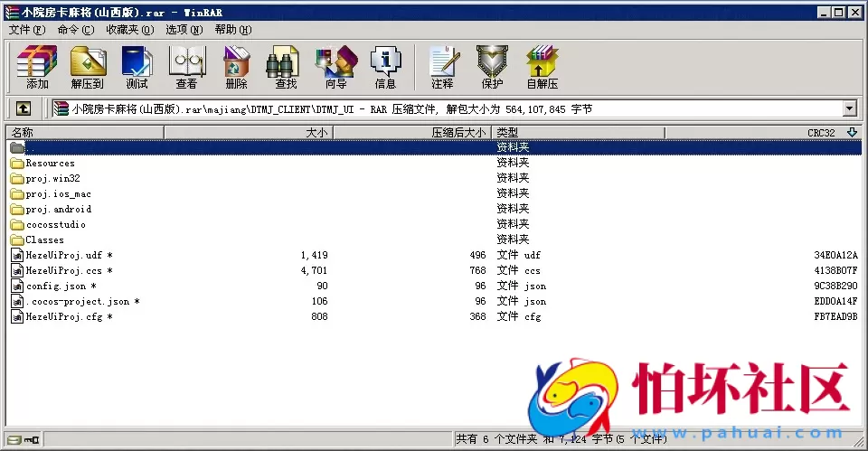The width and height of the screenshot is (868, 451).
Task: Click the 解压到 (Extract To) toolbar icon
Action: point(88,67)
